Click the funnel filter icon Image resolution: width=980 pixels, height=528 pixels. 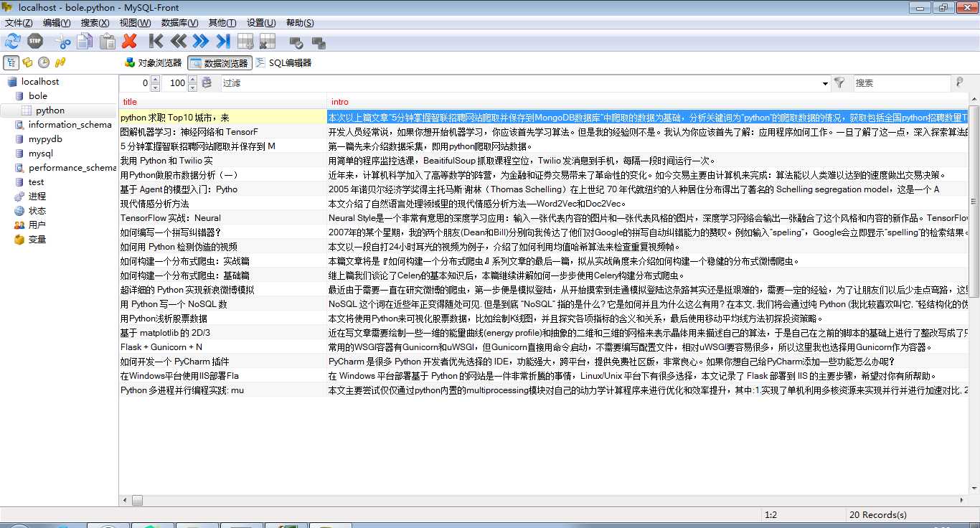(839, 83)
